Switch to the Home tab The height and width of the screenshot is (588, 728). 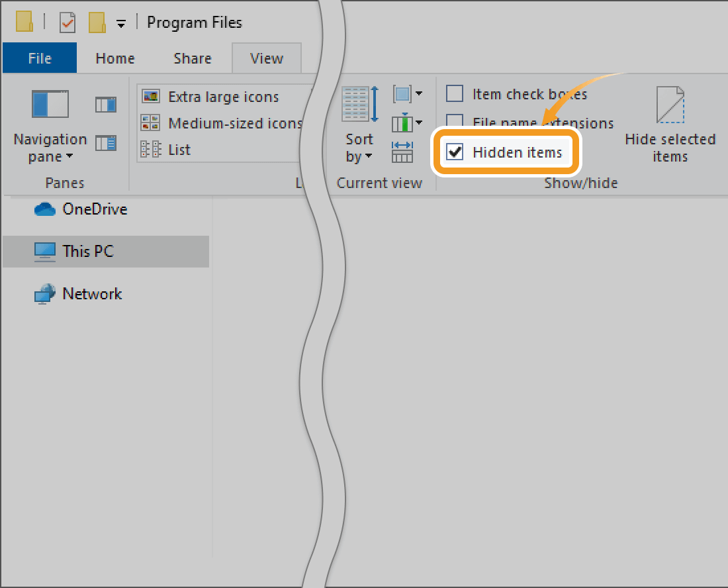click(114, 58)
